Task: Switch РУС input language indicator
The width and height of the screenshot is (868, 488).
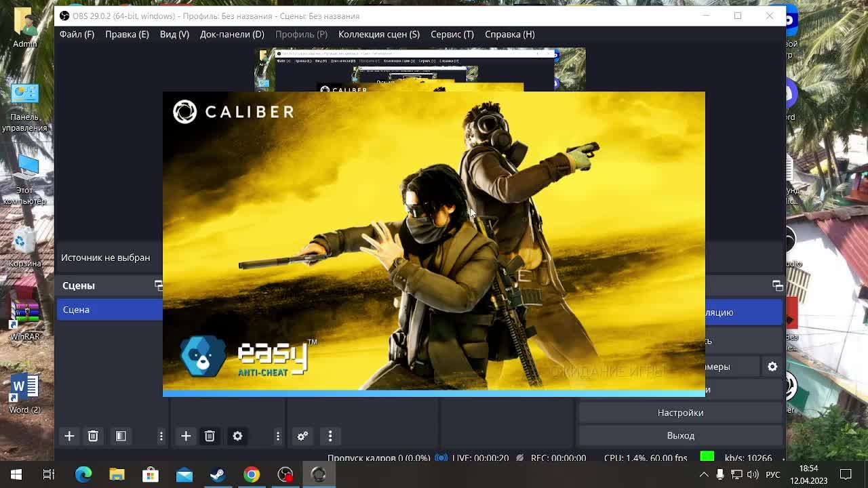Action: tap(773, 474)
